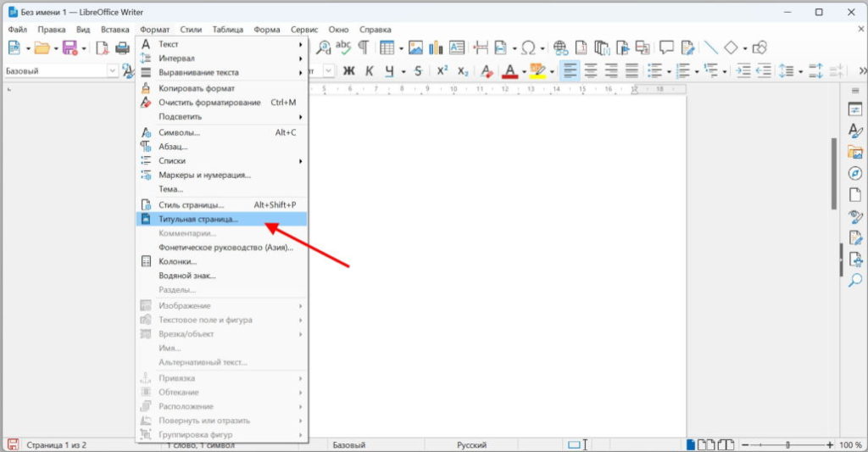This screenshot has height=452, width=868.
Task: Click the Justify alignment icon
Action: pos(632,71)
